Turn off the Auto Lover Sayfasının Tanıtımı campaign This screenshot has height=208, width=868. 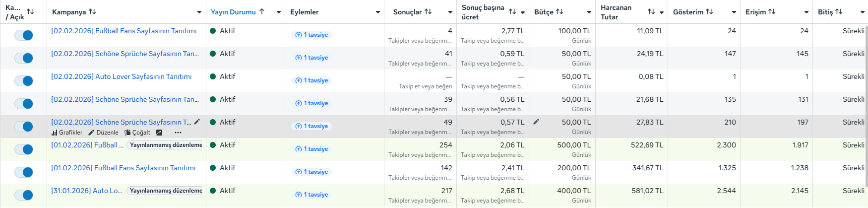click(x=24, y=80)
